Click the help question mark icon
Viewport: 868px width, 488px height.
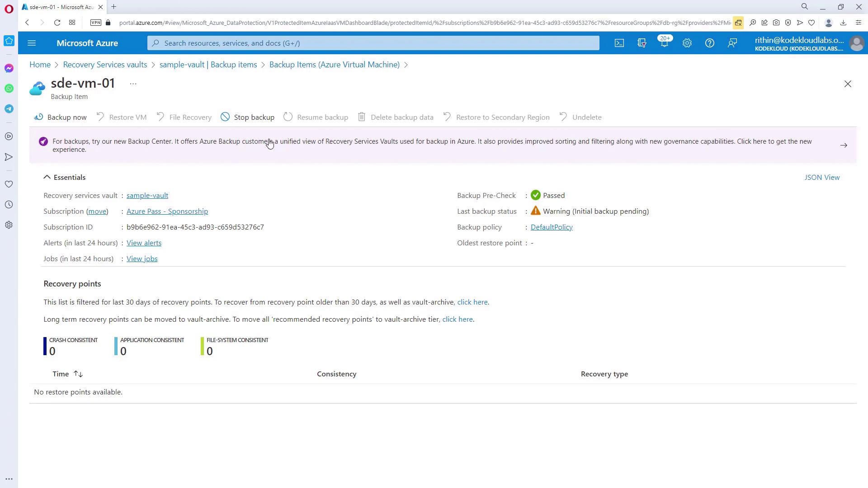pyautogui.click(x=709, y=43)
